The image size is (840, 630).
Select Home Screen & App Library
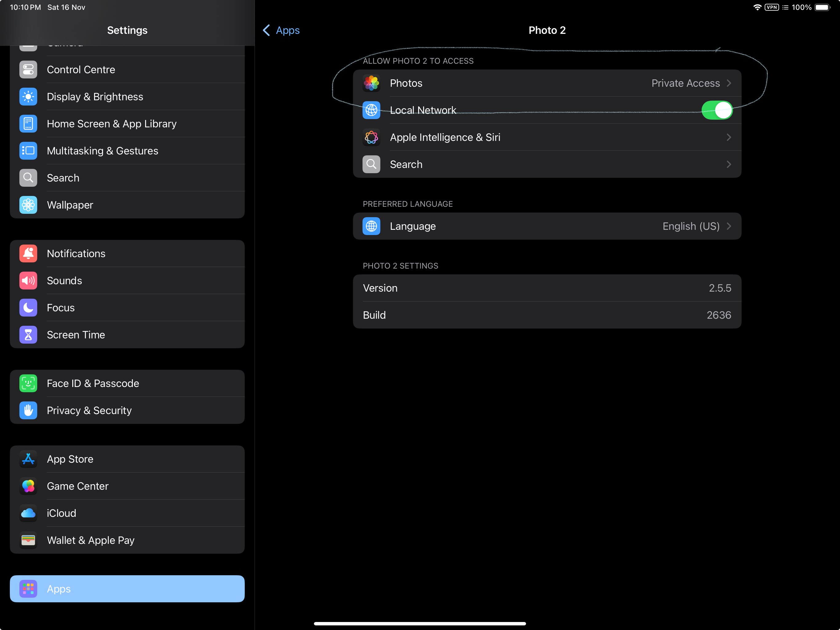pyautogui.click(x=127, y=123)
